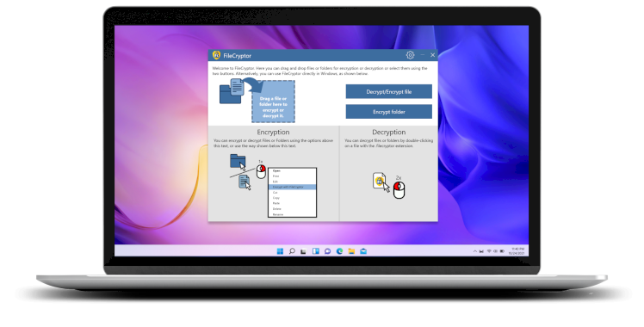Screen dimensions: 644x327
Task: Minimize the FileCryptor window
Action: coord(422,55)
